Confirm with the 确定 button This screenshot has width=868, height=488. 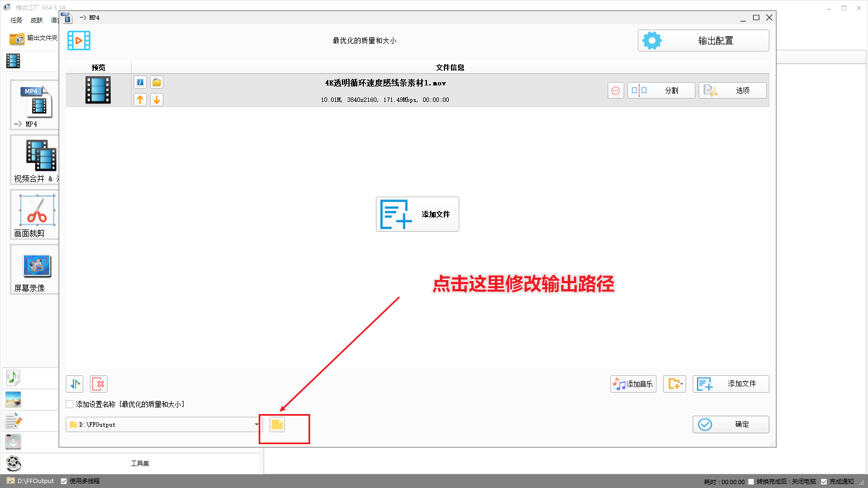[x=731, y=424]
